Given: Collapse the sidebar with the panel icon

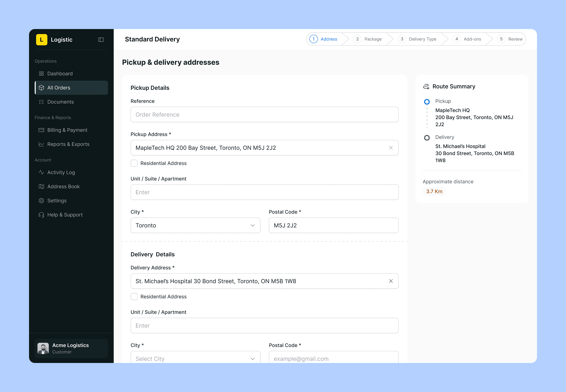Looking at the screenshot, I should [101, 40].
